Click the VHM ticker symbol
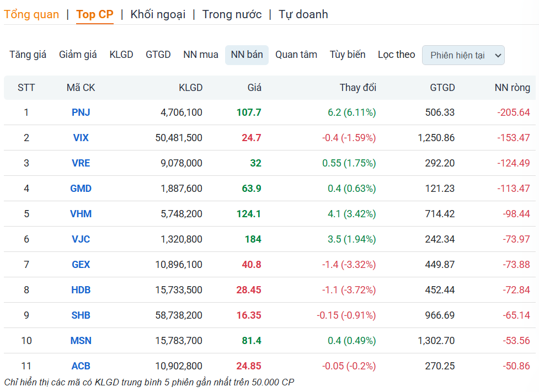The width and height of the screenshot is (539, 392). tap(81, 214)
